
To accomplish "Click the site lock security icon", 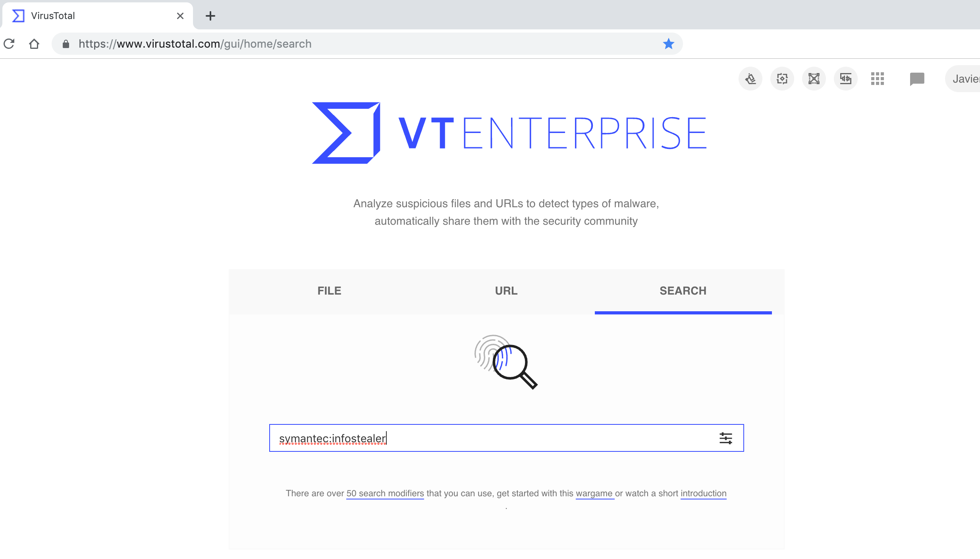I will [66, 44].
